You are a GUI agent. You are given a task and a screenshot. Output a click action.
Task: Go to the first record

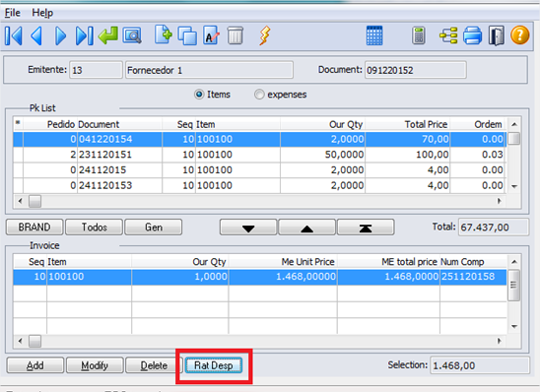[14, 35]
